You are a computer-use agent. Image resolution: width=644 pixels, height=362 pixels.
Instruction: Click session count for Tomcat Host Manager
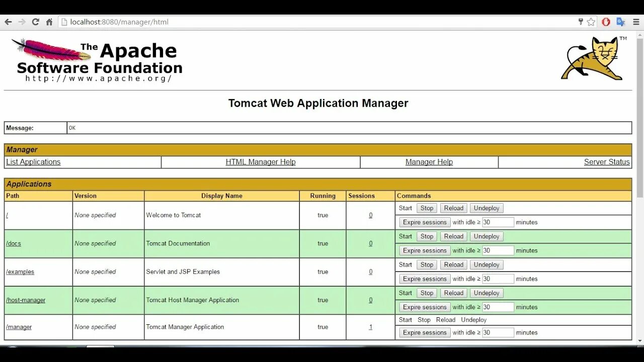click(371, 300)
